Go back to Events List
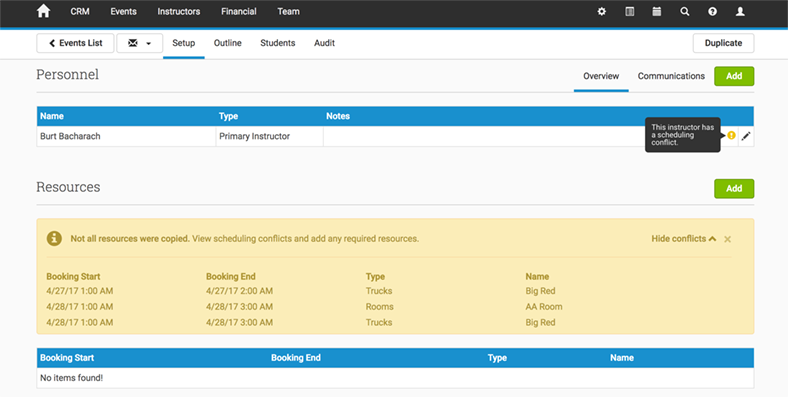 [75, 43]
